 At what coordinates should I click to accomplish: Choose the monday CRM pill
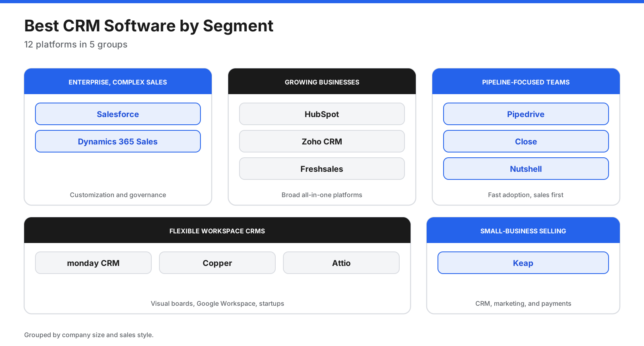pos(93,263)
